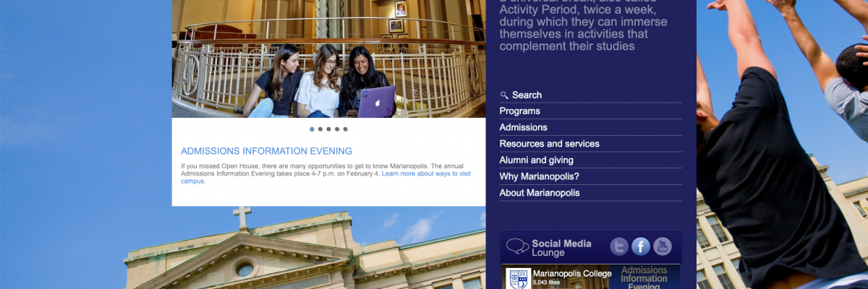Image resolution: width=868 pixels, height=289 pixels.
Task: Show the fourth slide via its dot
Action: click(x=337, y=129)
